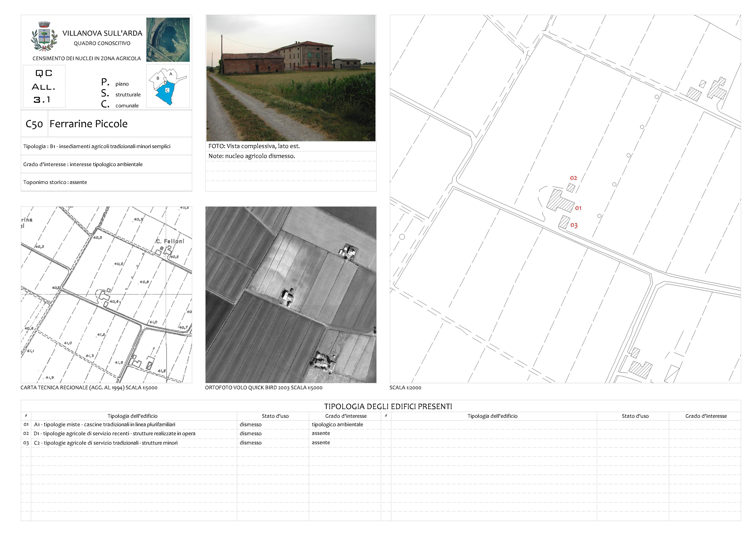Click the name 'Ferrarine Piccole'
The height and width of the screenshot is (535, 756).
(89, 124)
